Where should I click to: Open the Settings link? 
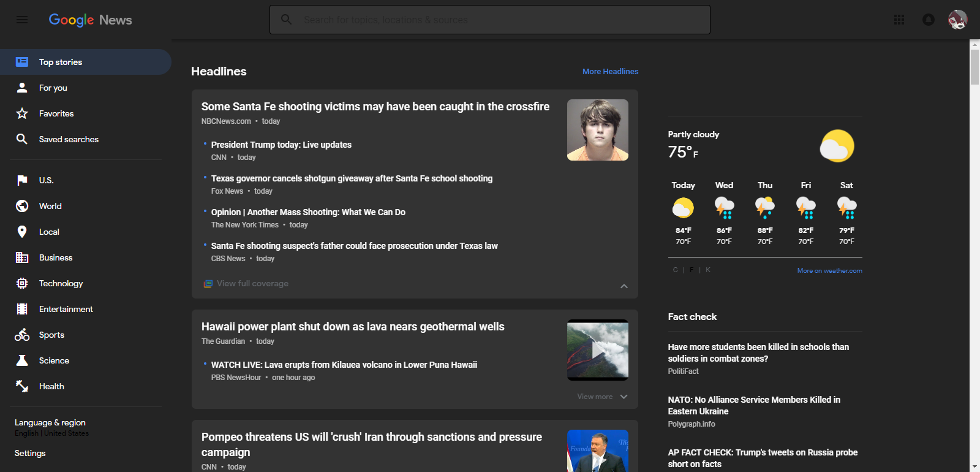[x=30, y=454]
